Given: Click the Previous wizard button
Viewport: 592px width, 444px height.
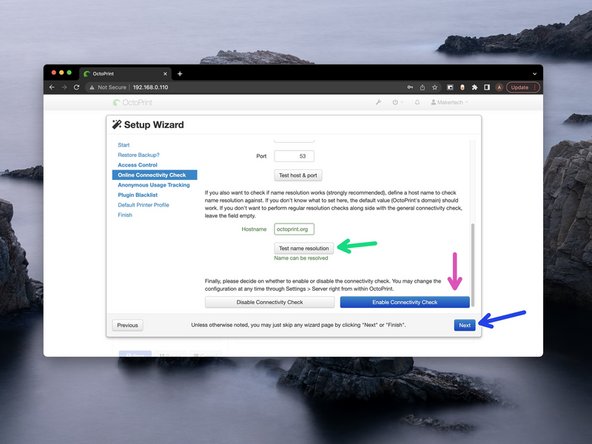Looking at the screenshot, I should pyautogui.click(x=128, y=325).
